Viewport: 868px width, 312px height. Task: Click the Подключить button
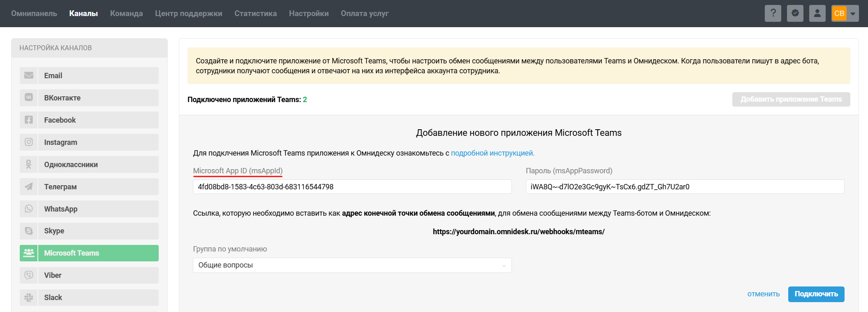[x=816, y=294]
